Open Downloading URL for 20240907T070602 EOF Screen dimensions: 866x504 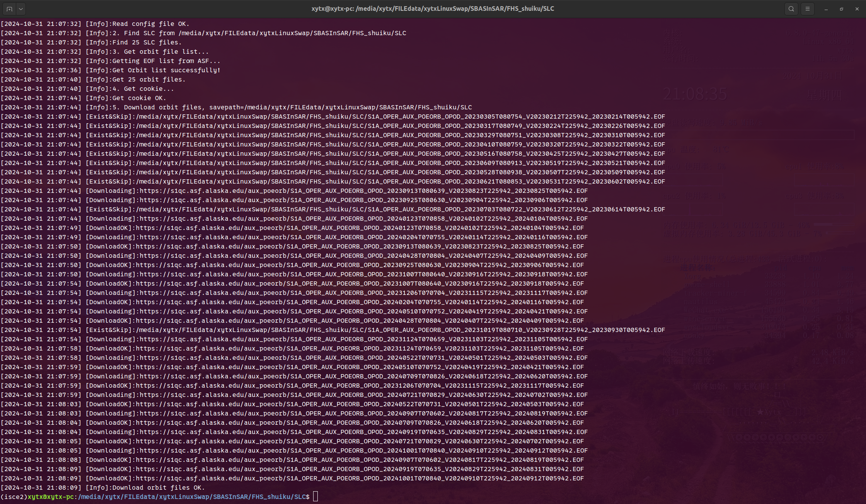pyautogui.click(x=364, y=414)
